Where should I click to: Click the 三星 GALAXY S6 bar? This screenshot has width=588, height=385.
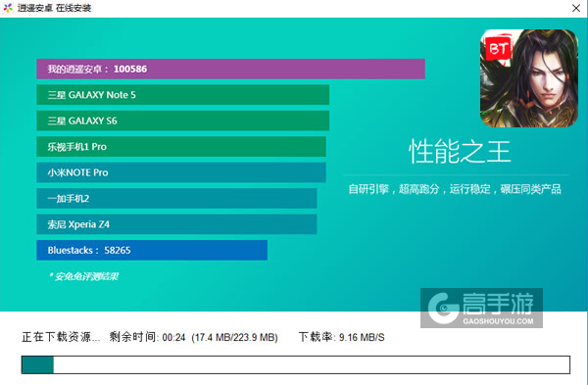[182, 120]
